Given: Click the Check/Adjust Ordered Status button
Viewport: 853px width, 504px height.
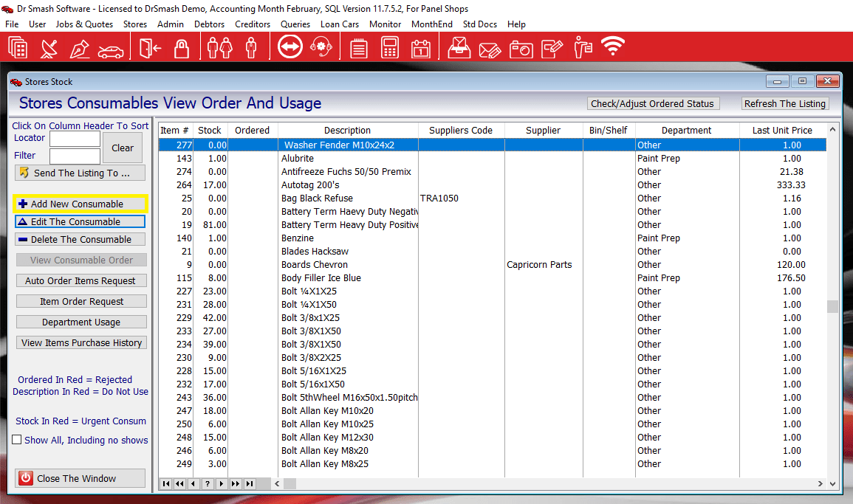Looking at the screenshot, I should coord(652,104).
